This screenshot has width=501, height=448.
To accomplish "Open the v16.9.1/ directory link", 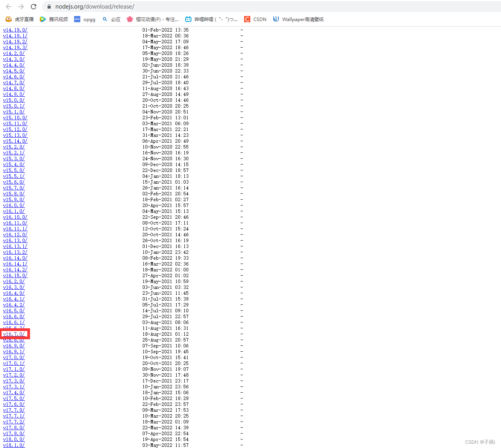I will 14,352.
